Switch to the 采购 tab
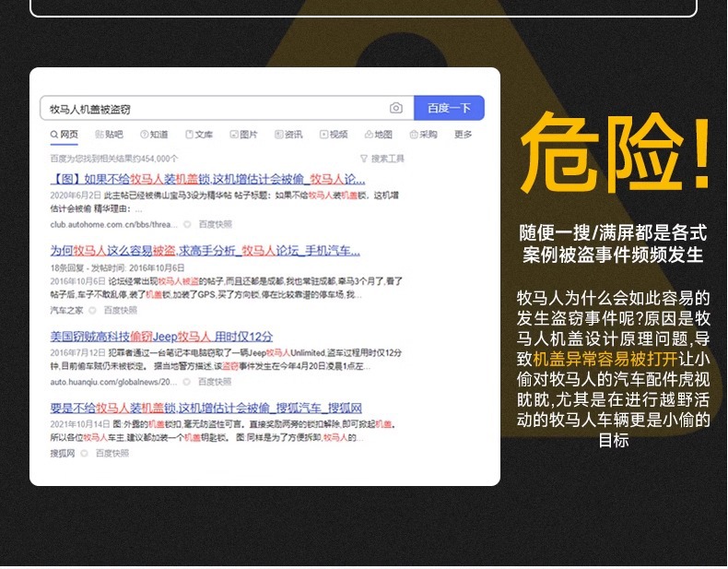 (x=423, y=135)
